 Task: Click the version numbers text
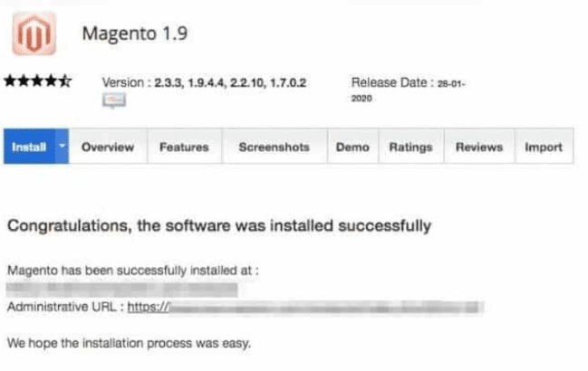(x=230, y=82)
